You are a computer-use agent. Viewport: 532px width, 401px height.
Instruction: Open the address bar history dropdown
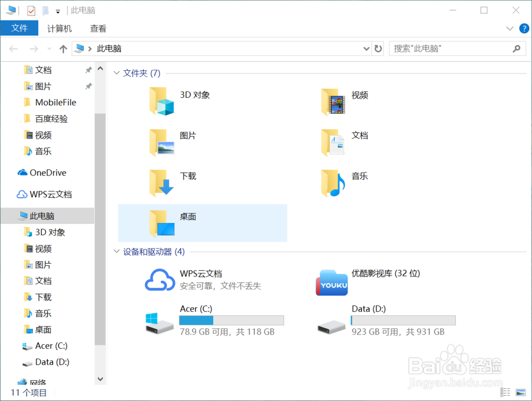366,48
